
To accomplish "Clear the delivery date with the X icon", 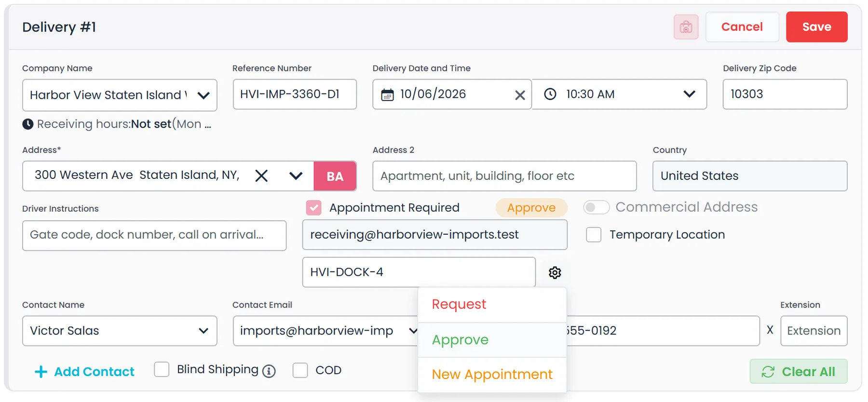I will 519,95.
